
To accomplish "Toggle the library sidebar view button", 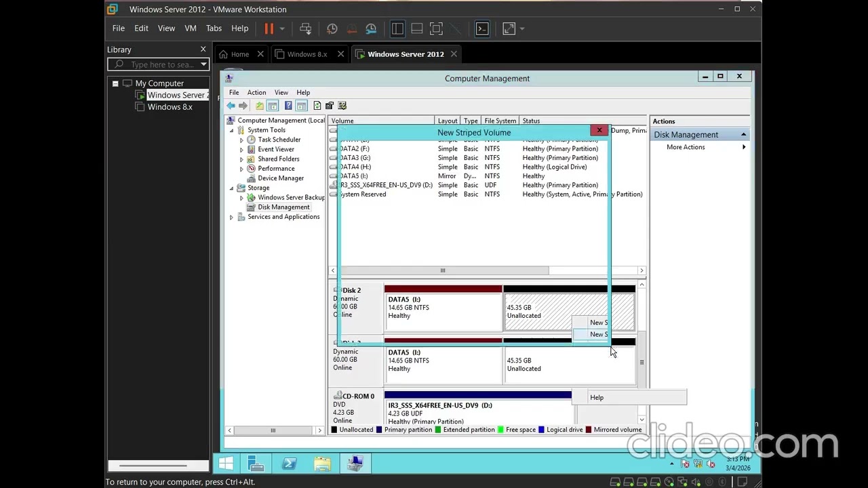I will point(397,28).
